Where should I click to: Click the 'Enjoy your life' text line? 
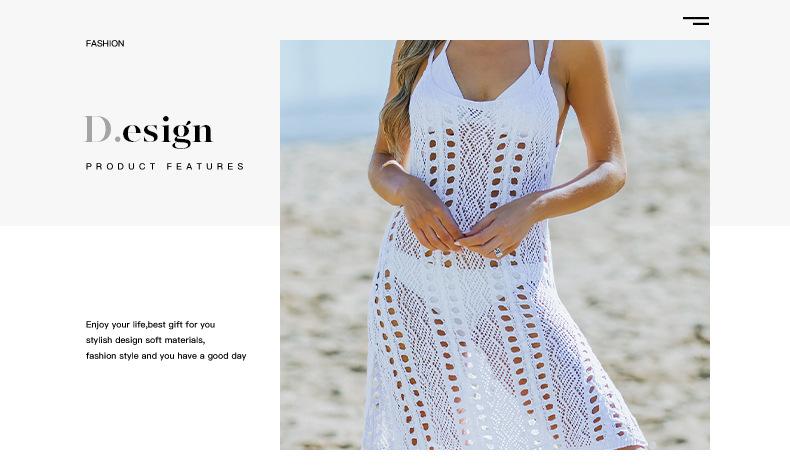(x=151, y=325)
